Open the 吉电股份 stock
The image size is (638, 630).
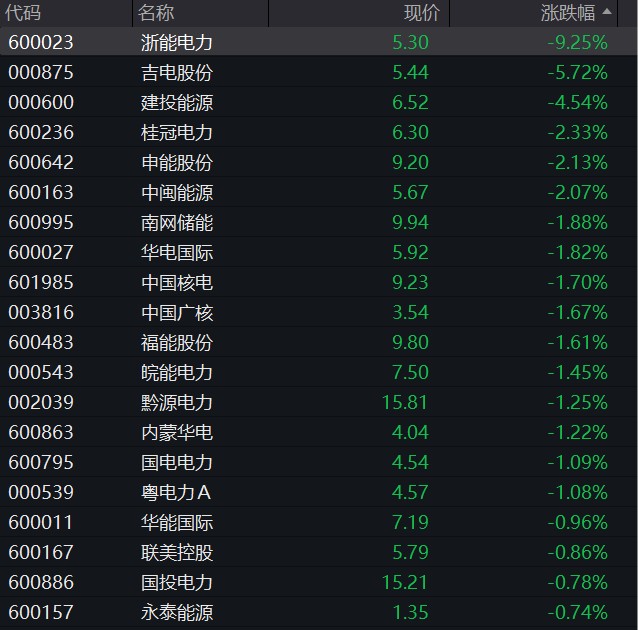pyautogui.click(x=177, y=72)
